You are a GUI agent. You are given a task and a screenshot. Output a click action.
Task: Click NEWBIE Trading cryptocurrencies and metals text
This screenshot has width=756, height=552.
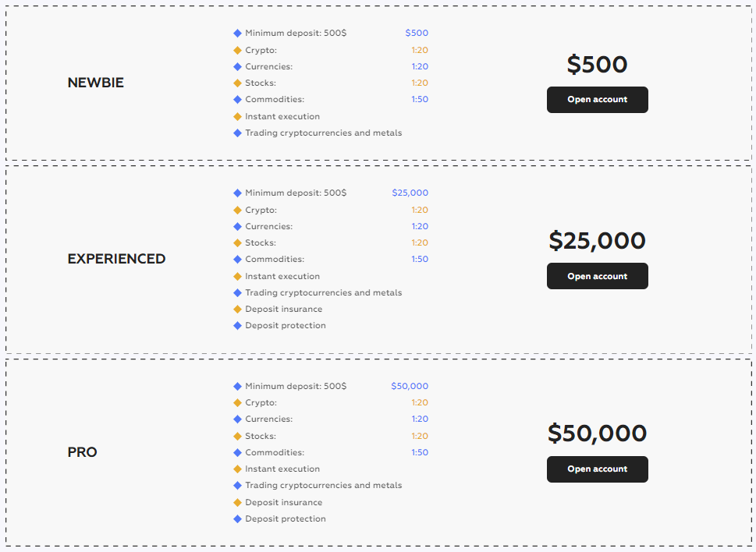[323, 133]
